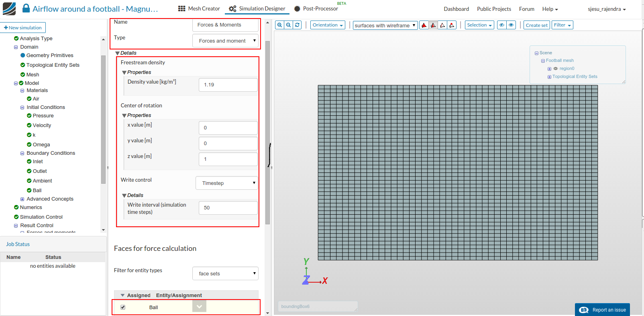
Task: Toggle the Ball assignment checkbox
Action: [123, 307]
